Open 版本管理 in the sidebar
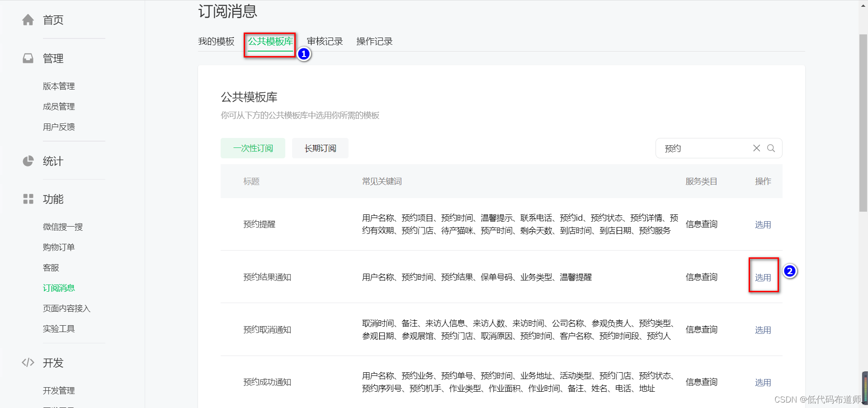The height and width of the screenshot is (408, 868). pyautogui.click(x=59, y=86)
